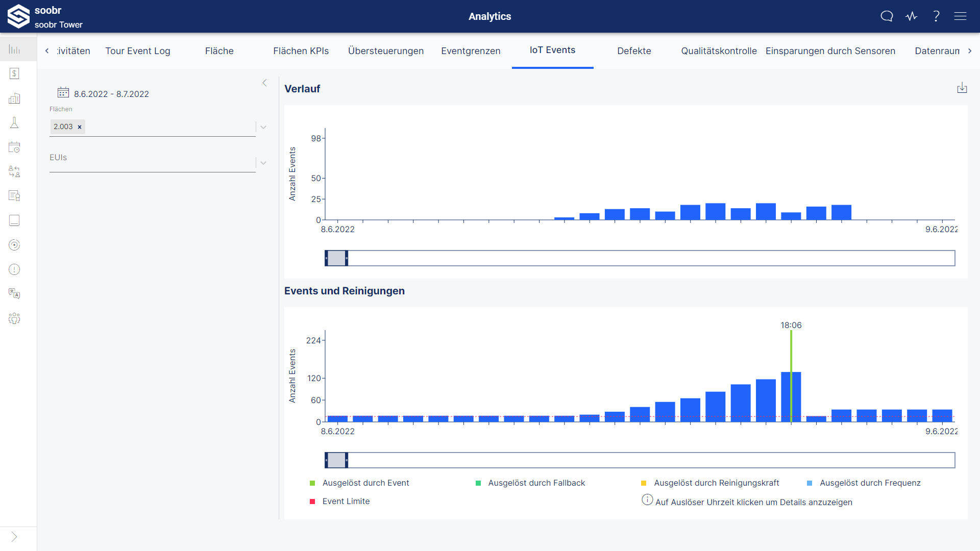Switch to the Eventgrenzen tab
This screenshot has height=551, width=980.
[x=471, y=51]
